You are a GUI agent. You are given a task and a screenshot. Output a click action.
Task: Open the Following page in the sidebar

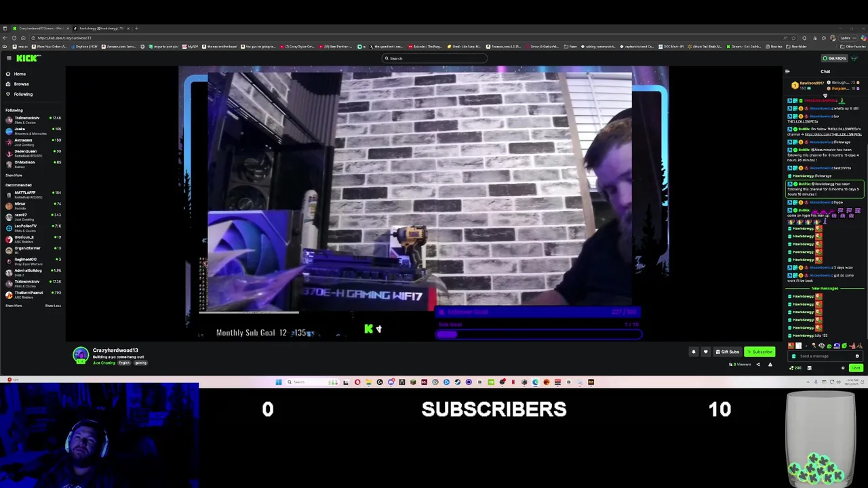23,94
